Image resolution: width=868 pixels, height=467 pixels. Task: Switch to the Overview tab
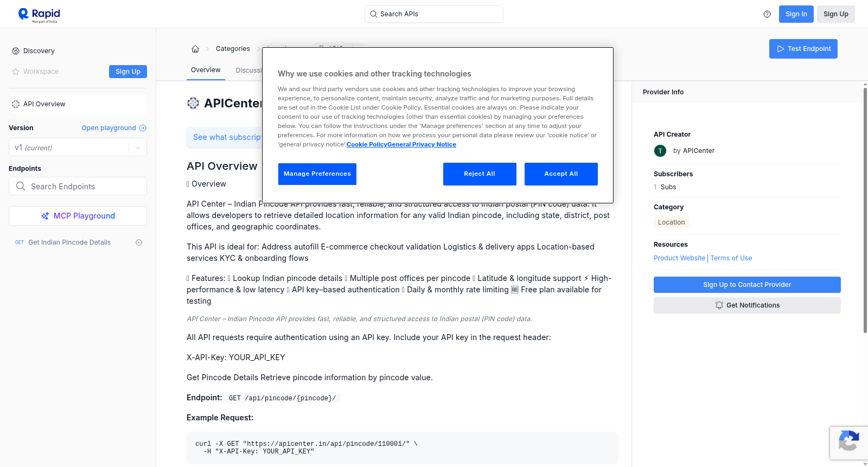206,70
